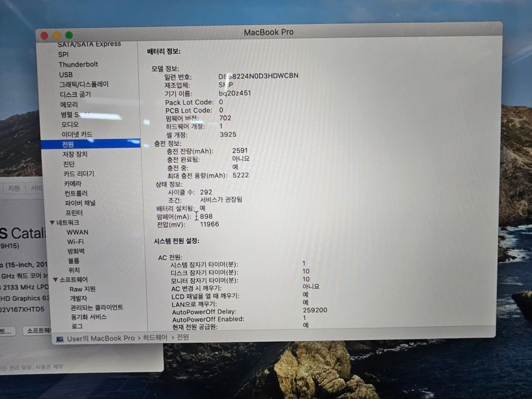Select the highlighted 전원 sidebar item
The height and width of the screenshot is (399, 532).
(90, 144)
